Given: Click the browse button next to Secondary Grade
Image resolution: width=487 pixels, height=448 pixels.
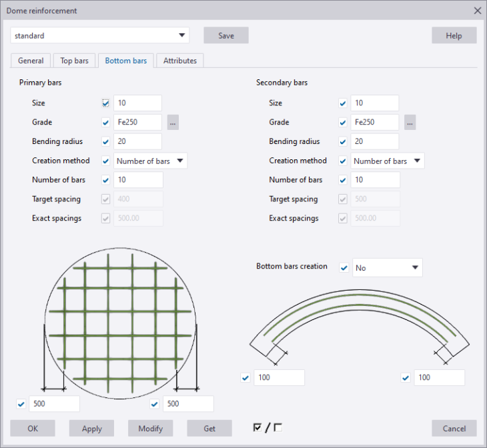Looking at the screenshot, I should point(410,123).
